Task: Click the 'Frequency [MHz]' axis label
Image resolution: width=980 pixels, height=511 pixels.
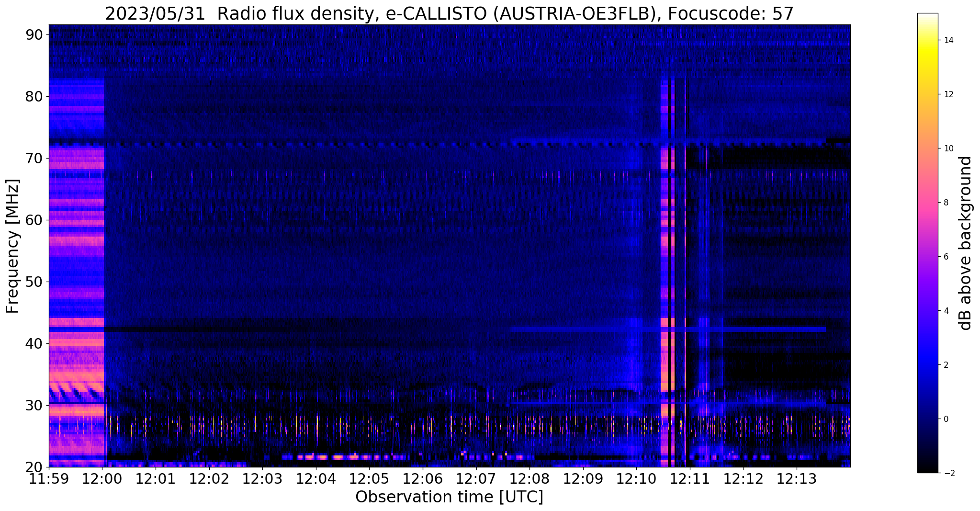Action: coord(12,246)
